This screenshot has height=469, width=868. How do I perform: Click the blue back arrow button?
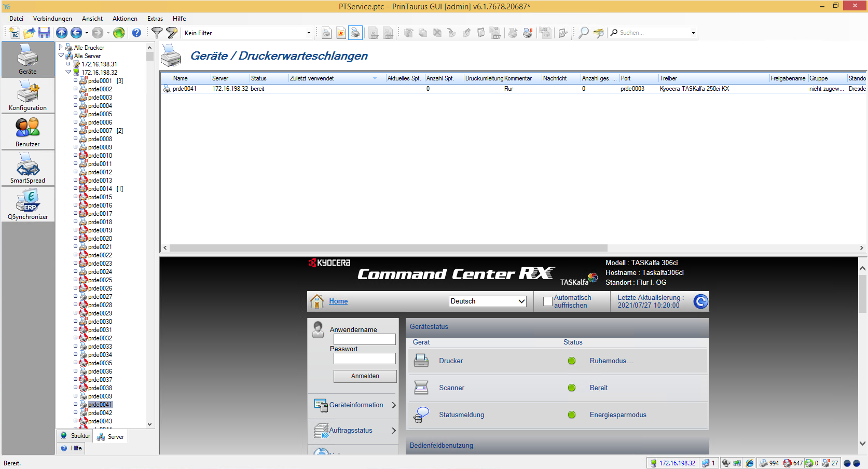pos(76,33)
